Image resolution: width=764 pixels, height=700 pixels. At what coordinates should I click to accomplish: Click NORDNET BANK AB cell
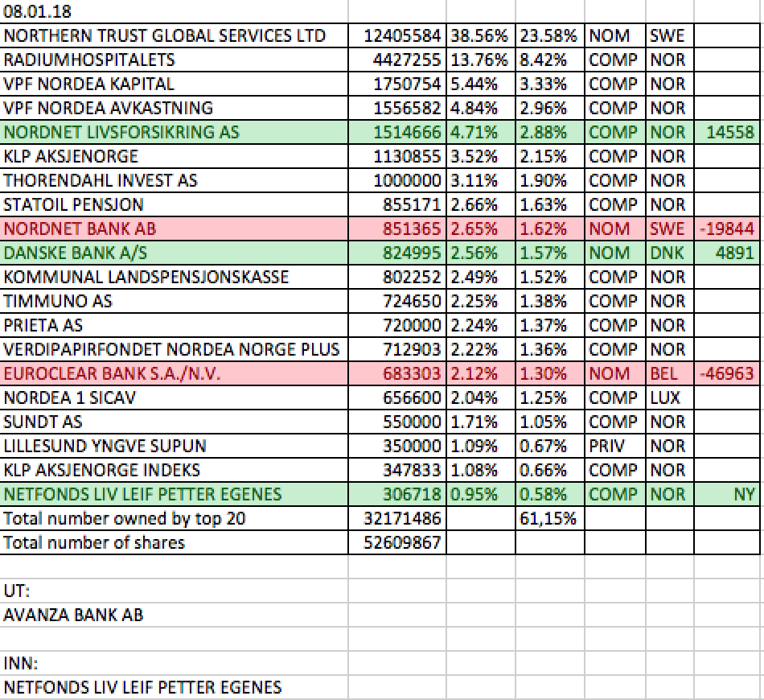click(174, 229)
